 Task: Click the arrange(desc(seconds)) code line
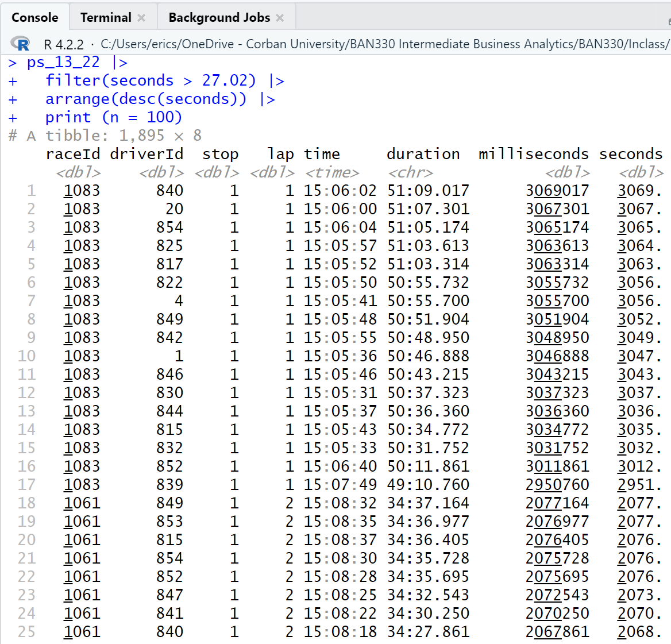(146, 99)
